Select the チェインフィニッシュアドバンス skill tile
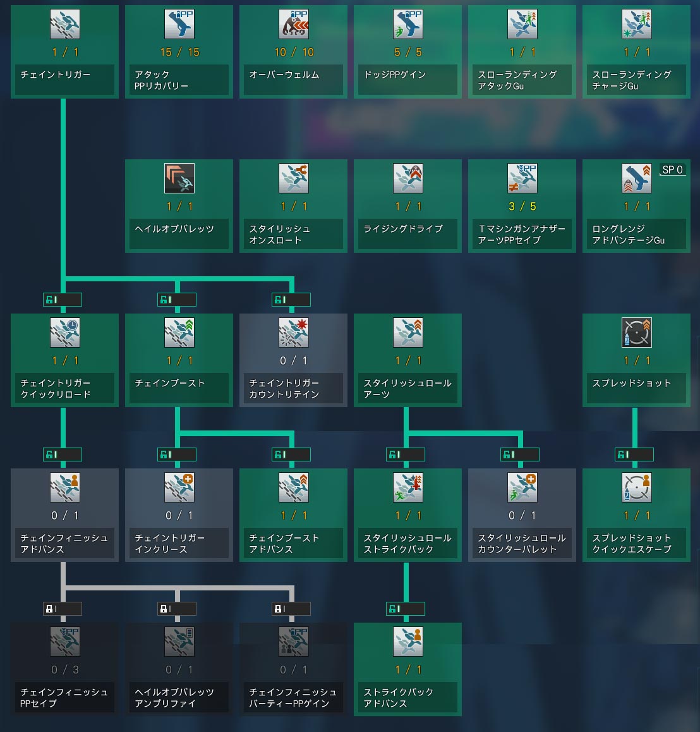Screen dimensions: 700x732 tap(64, 515)
